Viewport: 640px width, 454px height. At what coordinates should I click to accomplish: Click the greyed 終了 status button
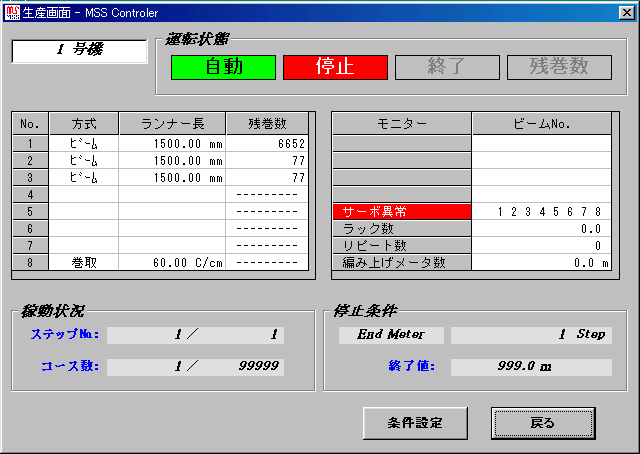coord(447,67)
